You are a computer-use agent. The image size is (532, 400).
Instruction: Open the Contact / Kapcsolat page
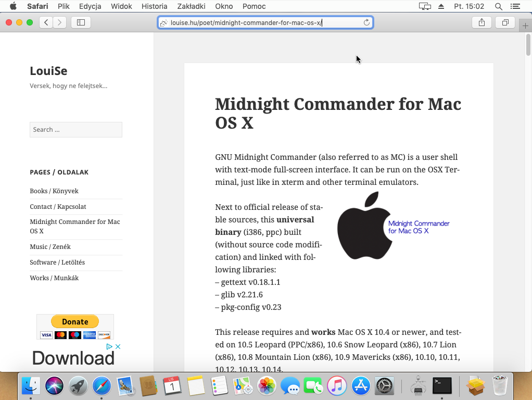tap(58, 206)
